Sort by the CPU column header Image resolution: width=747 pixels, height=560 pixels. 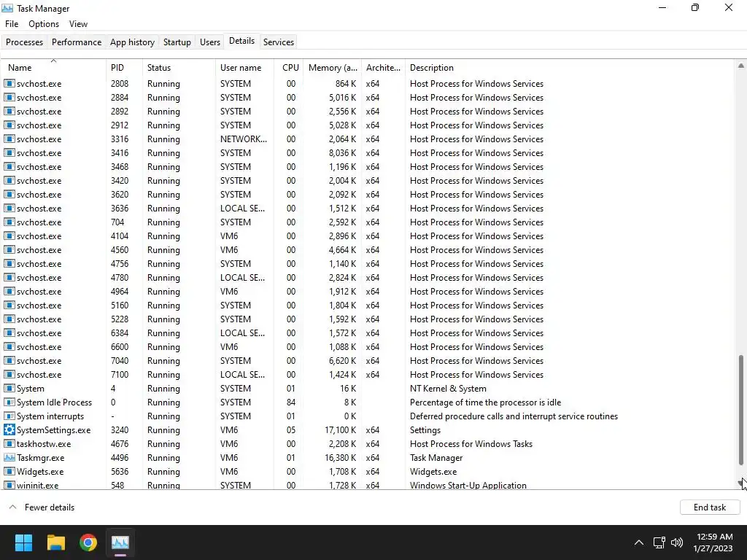[x=289, y=68]
